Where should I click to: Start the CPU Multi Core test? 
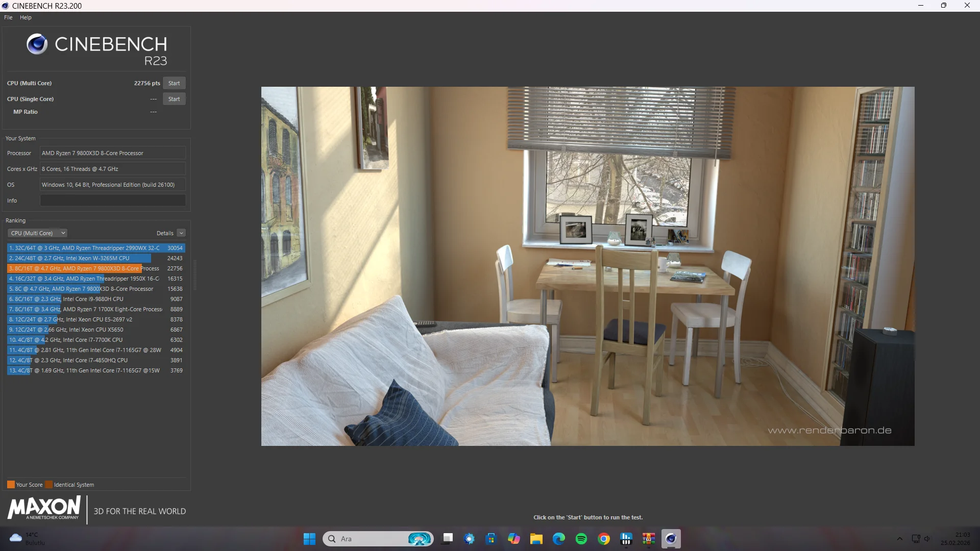pos(174,83)
